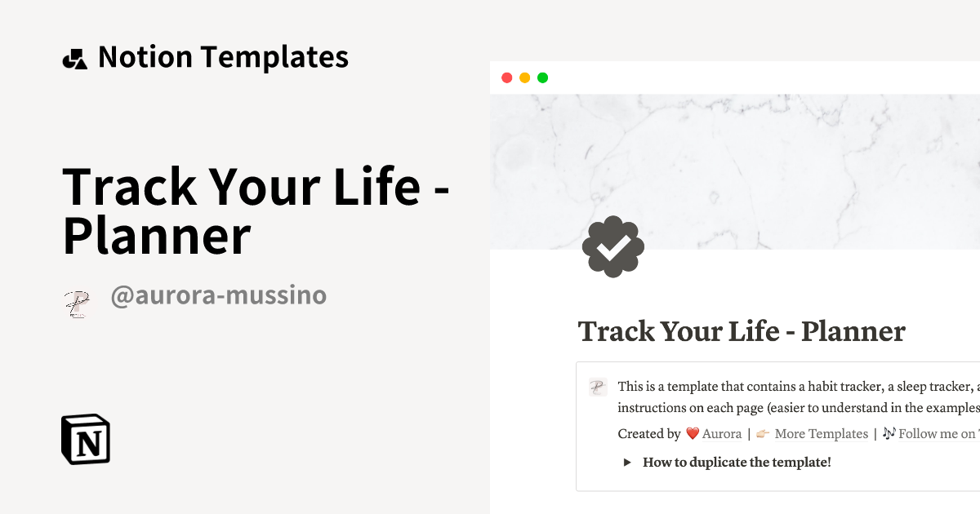
Task: Close the preview window with the red dot
Action: 508,77
